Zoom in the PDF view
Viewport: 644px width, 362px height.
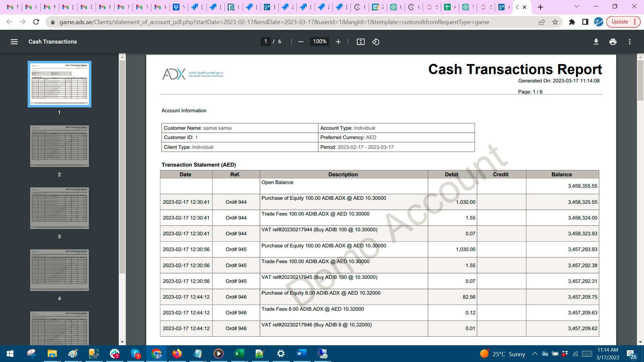point(338,42)
